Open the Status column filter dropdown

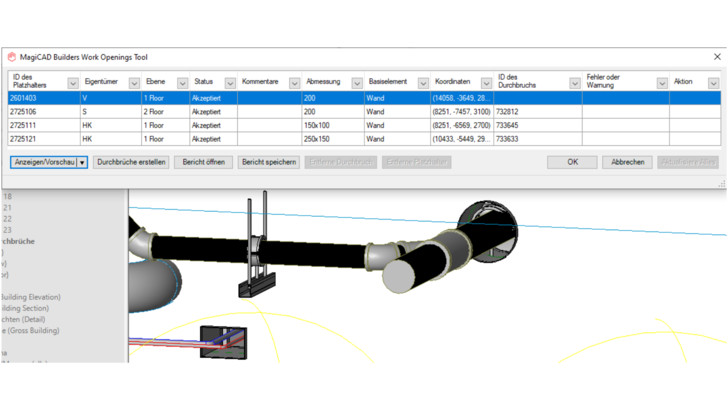[230, 84]
